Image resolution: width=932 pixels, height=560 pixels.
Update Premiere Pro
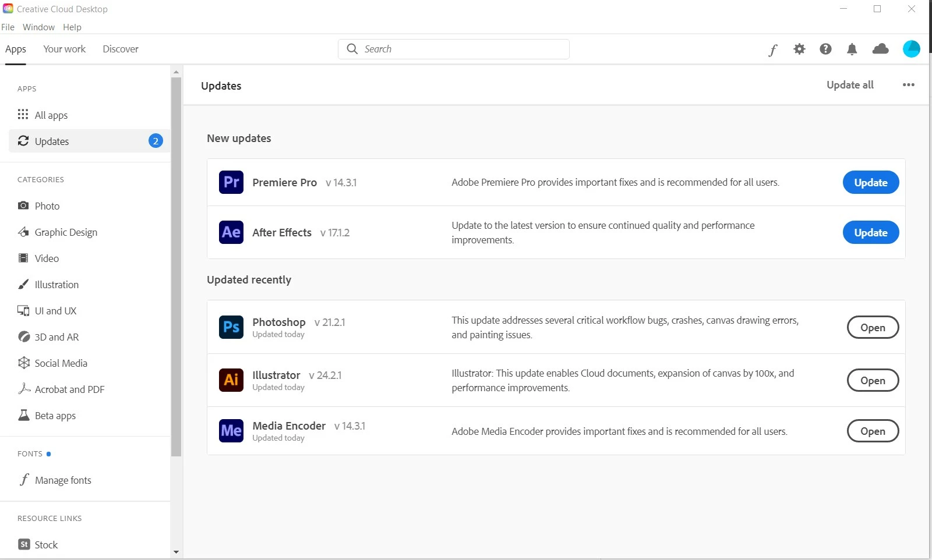coord(871,182)
